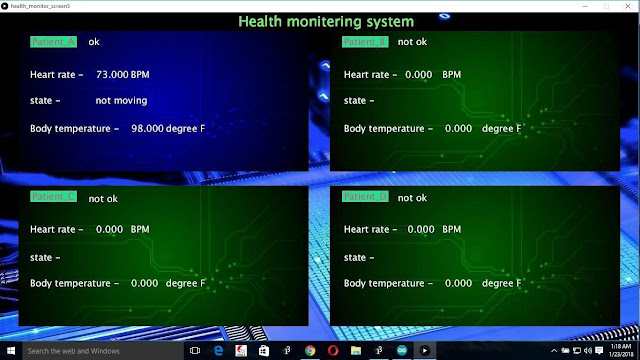Open the red SolidWorks-style app on the taskbar

click(241, 351)
